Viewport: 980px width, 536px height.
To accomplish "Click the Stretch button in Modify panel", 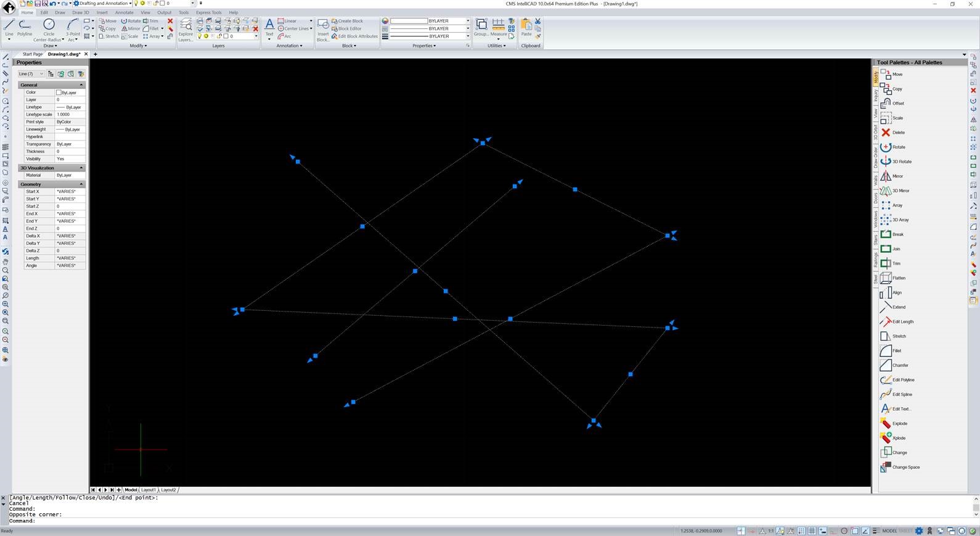I will tap(109, 36).
